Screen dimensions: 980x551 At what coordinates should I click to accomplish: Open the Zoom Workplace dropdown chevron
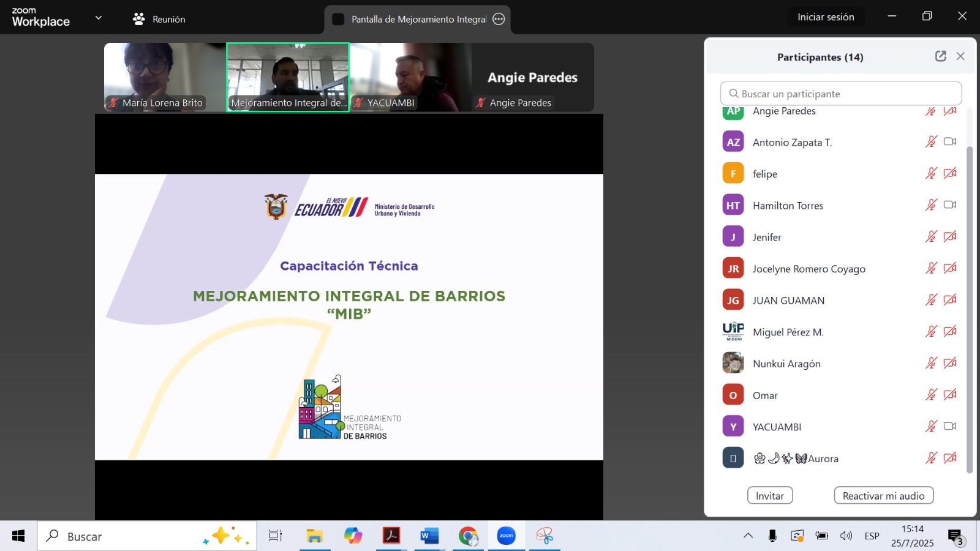coord(98,18)
